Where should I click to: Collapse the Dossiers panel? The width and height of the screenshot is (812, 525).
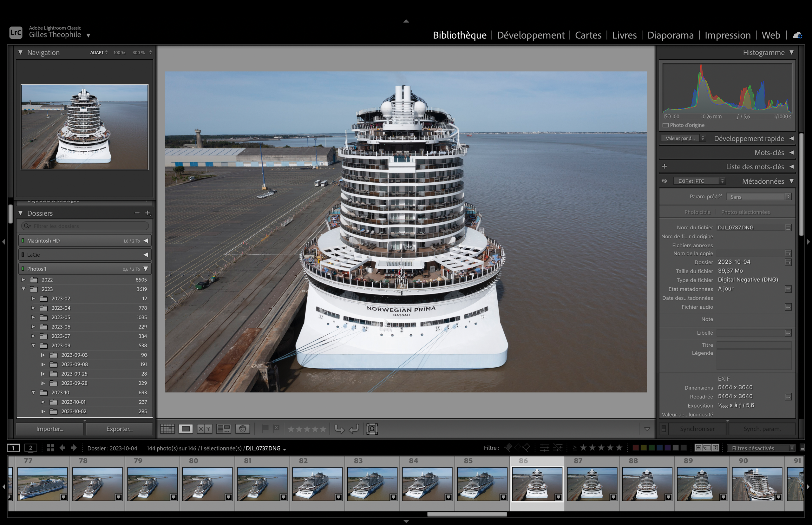click(20, 213)
